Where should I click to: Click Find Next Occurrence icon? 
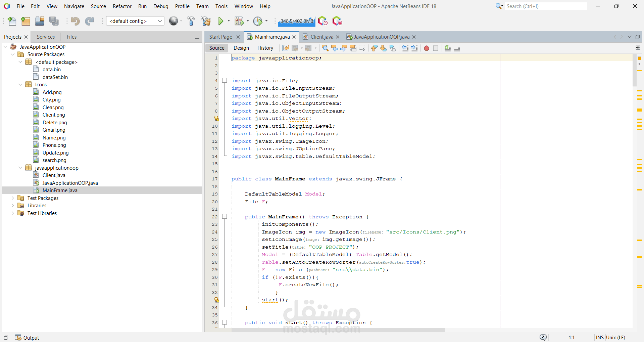coord(344,48)
